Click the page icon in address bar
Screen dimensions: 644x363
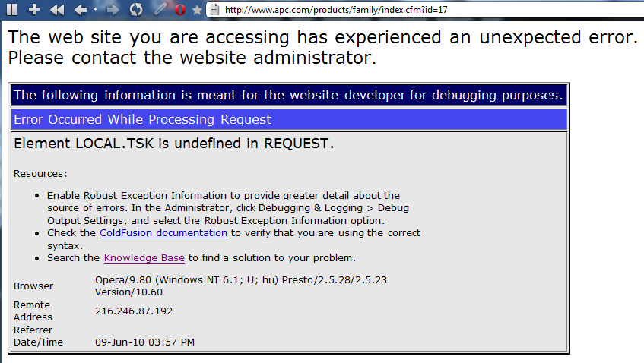(x=215, y=10)
